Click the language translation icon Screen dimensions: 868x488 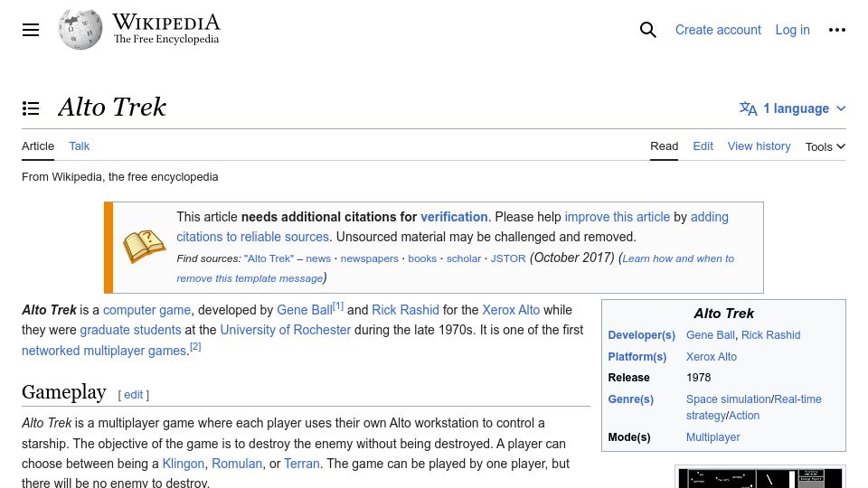click(748, 108)
